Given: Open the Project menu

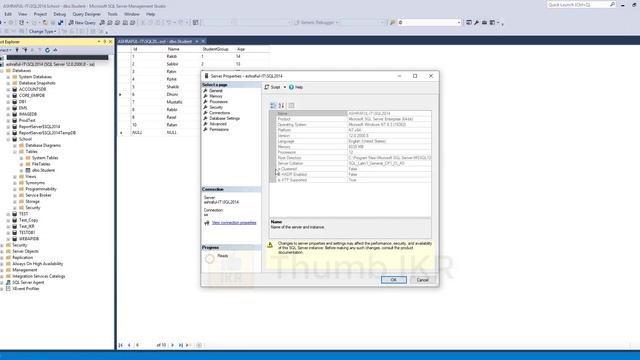Looking at the screenshot, I should point(40,14).
